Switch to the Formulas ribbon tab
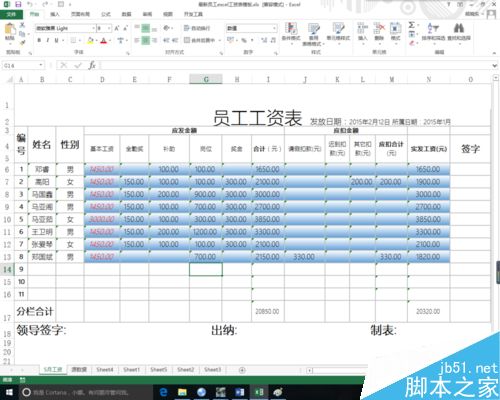Image resolution: width=500 pixels, height=400 pixels. (106, 14)
